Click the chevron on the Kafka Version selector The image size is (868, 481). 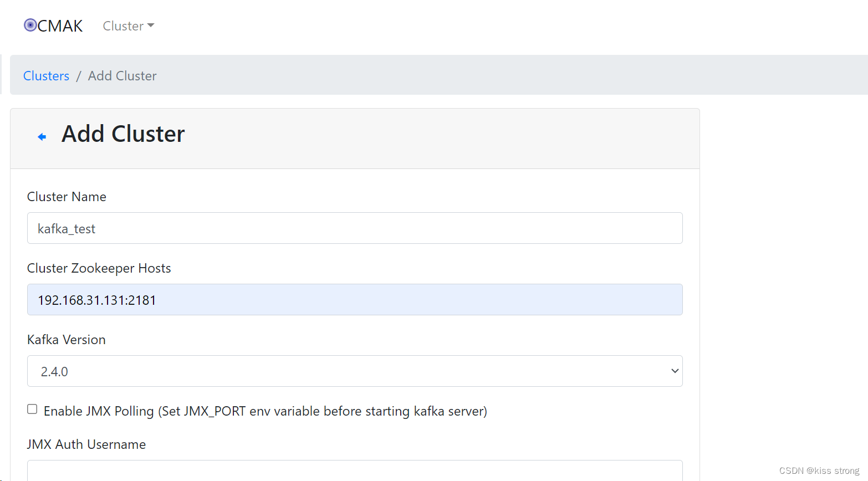point(675,371)
